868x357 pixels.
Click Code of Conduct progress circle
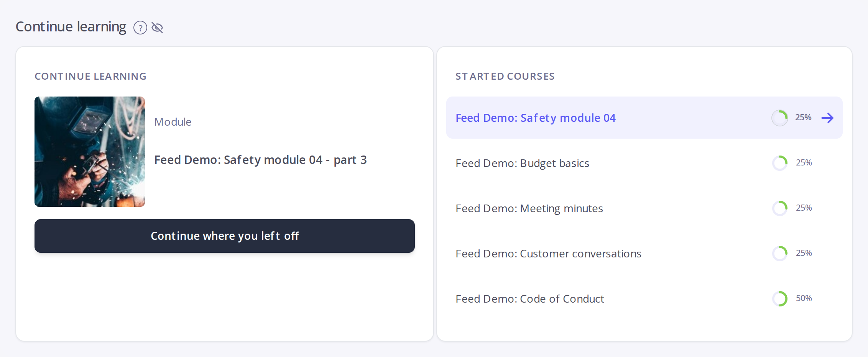click(780, 298)
